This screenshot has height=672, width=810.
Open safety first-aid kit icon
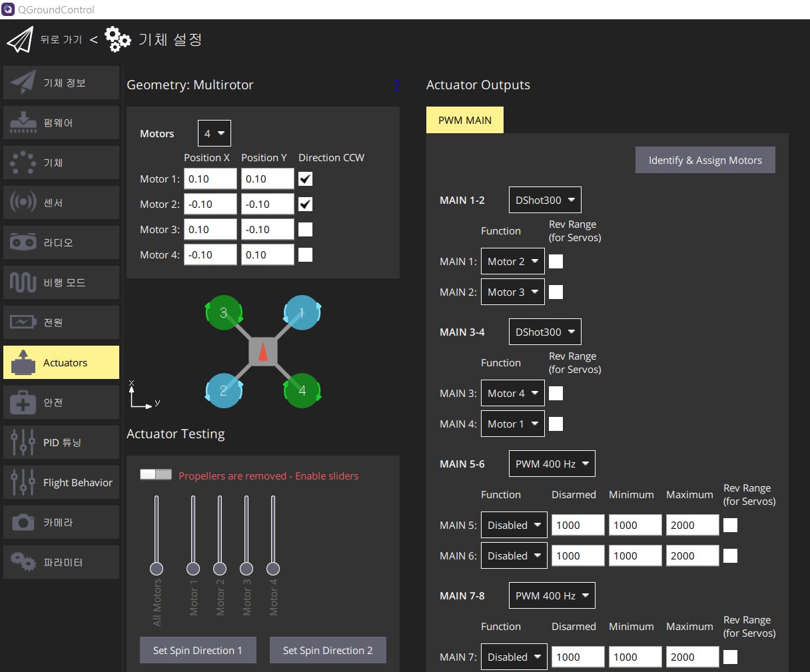[23, 402]
